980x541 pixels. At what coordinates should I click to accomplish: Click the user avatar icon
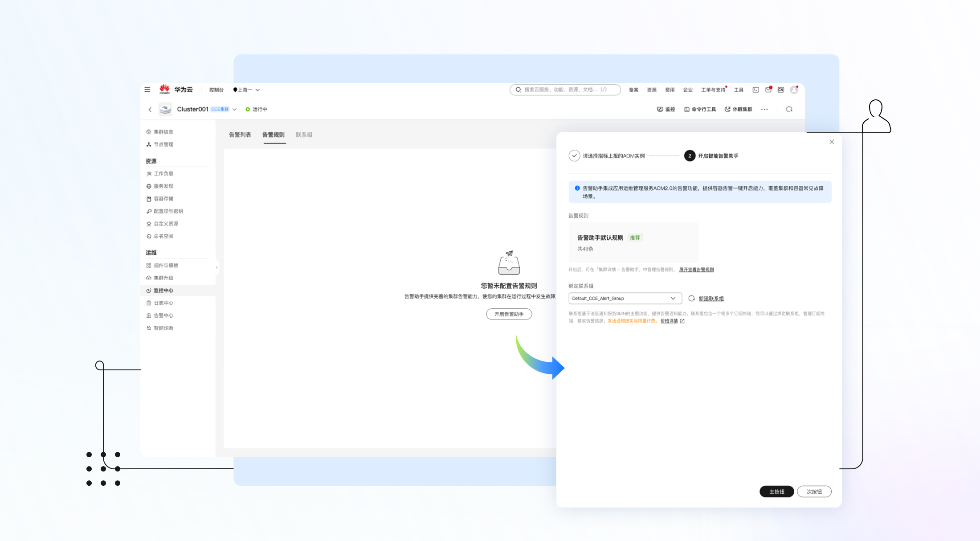794,90
